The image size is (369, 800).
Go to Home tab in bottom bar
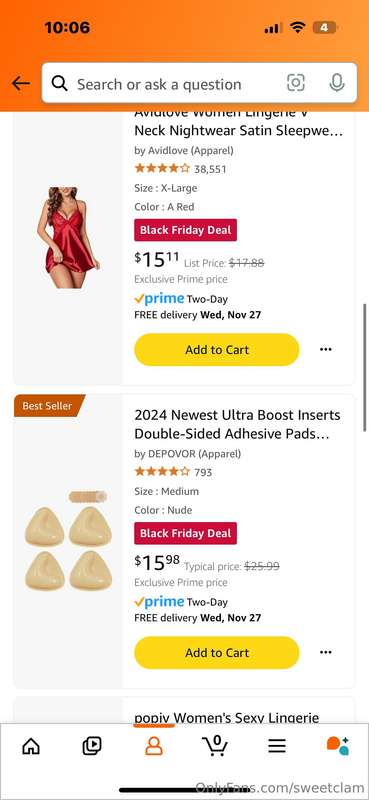[x=31, y=746]
